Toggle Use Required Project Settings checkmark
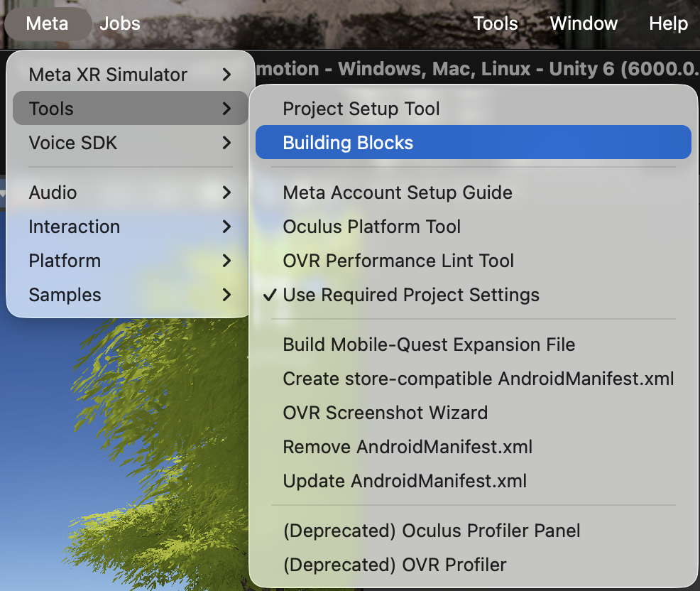 (411, 295)
